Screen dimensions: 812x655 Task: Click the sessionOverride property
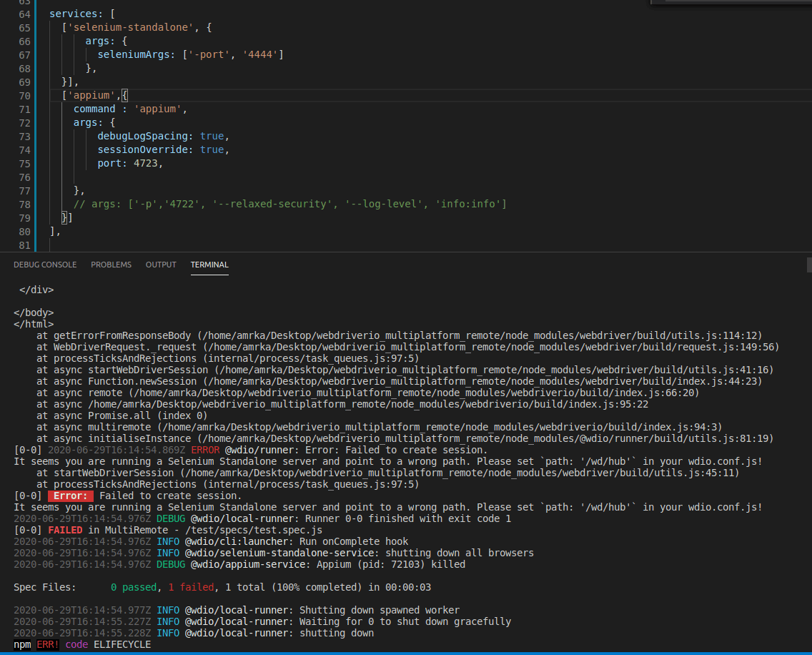coord(142,149)
